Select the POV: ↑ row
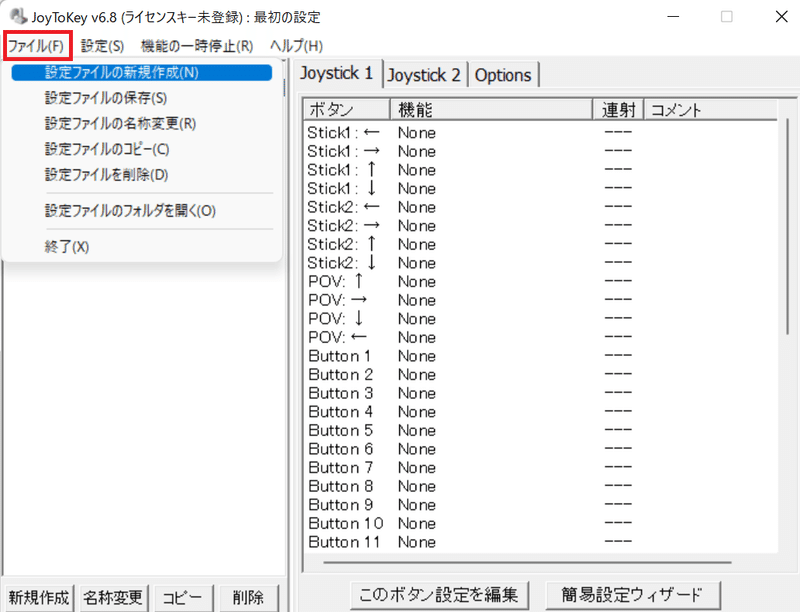Viewport: 800px width, 612px height. pyautogui.click(x=541, y=282)
